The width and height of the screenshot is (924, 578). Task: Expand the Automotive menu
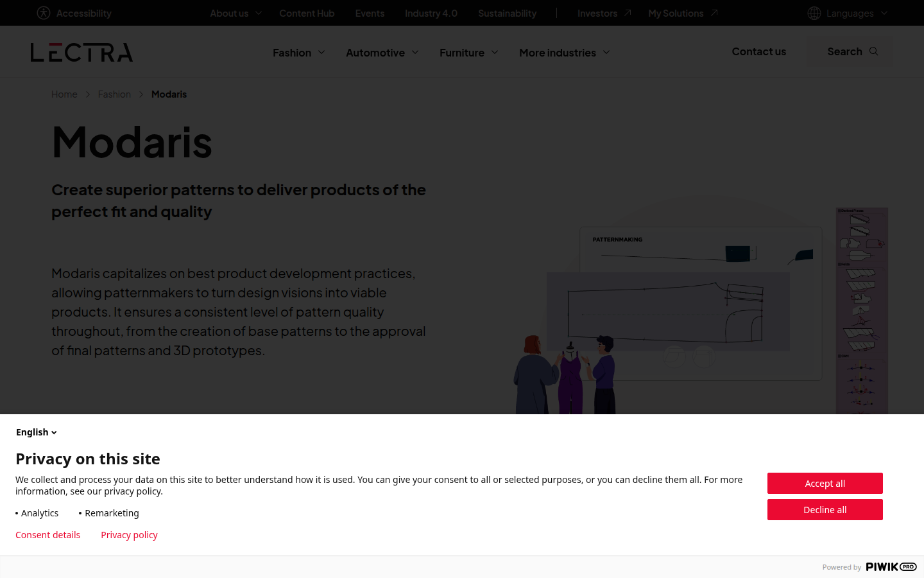click(x=382, y=53)
